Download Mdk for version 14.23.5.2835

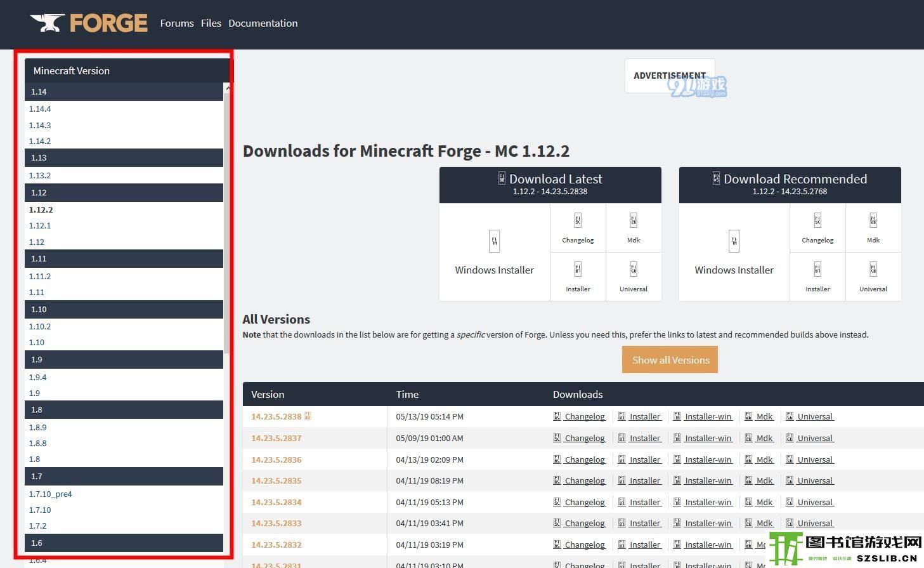(x=765, y=480)
